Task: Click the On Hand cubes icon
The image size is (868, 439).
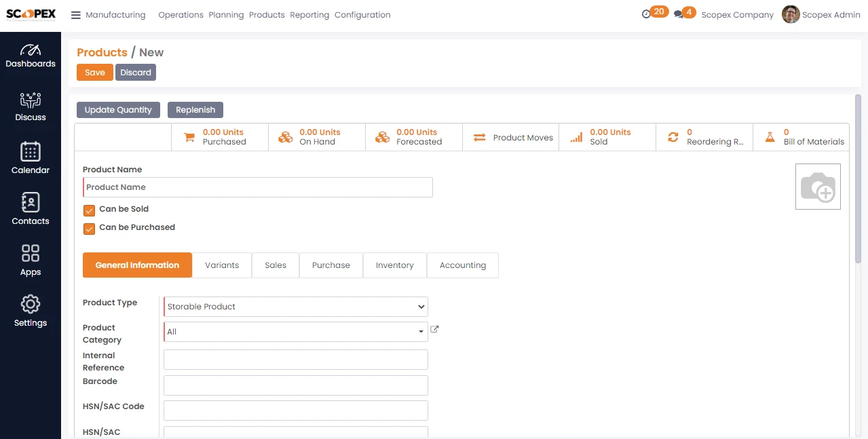Action: [x=286, y=137]
